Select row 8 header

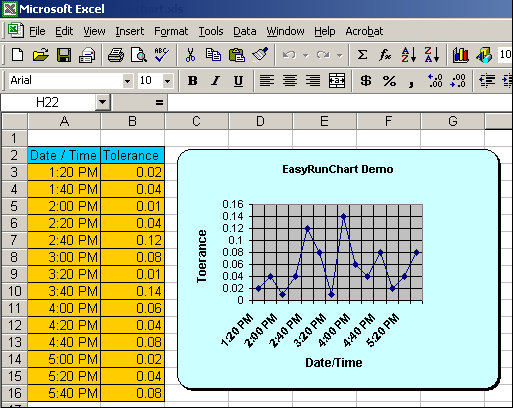click(14, 257)
